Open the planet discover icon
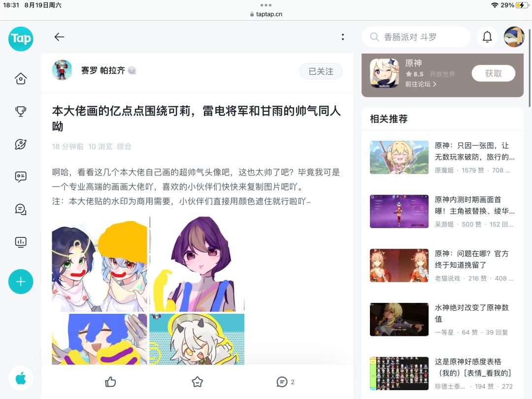532x399 pixels. [21, 144]
